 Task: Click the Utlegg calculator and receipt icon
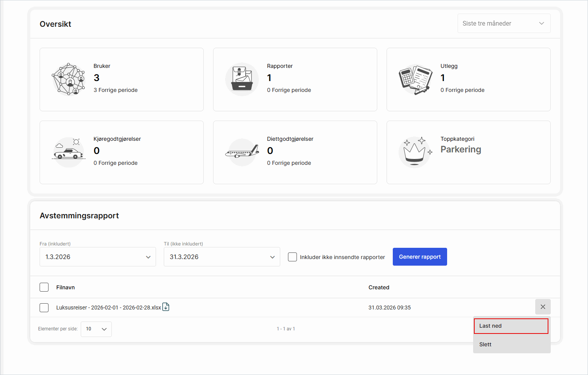click(415, 79)
